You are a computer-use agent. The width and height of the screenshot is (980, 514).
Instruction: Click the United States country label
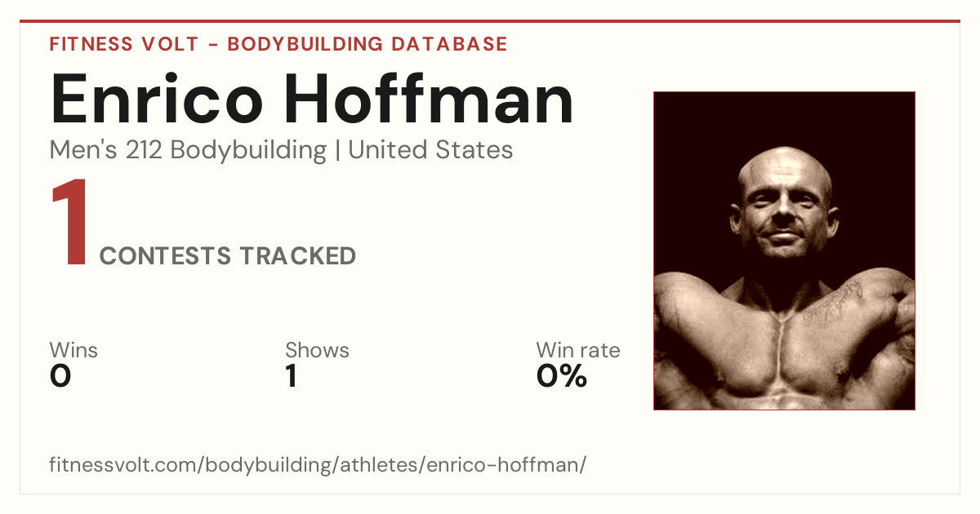coord(430,150)
